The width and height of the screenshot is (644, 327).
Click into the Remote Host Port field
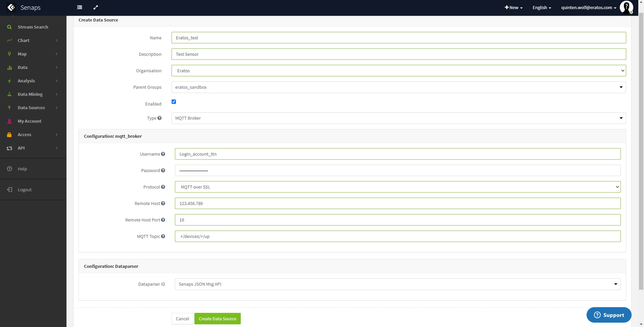(398, 220)
